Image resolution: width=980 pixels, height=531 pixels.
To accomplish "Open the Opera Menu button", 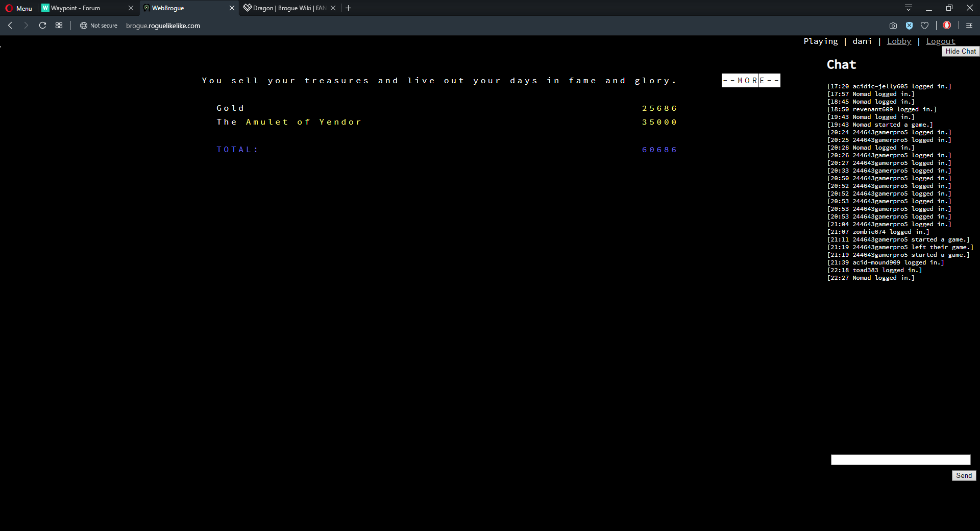I will (x=19, y=8).
